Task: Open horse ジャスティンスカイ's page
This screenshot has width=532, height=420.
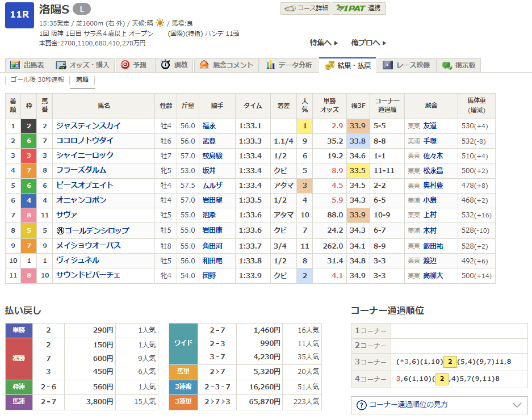Action: (x=88, y=125)
